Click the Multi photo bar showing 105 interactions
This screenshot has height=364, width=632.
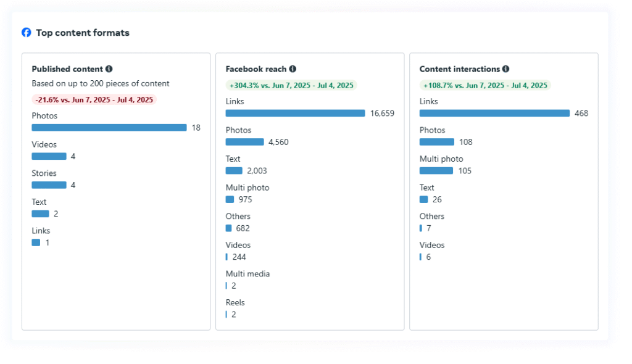pyautogui.click(x=436, y=171)
